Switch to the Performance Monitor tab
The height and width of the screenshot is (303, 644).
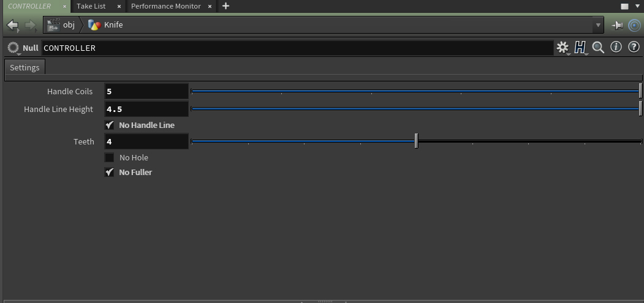165,6
